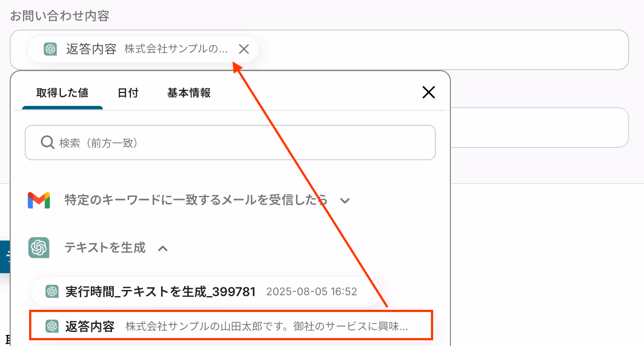This screenshot has height=346, width=644.
Task: Click the ChatGPT icon inside the inserted chip
Action: [50, 49]
